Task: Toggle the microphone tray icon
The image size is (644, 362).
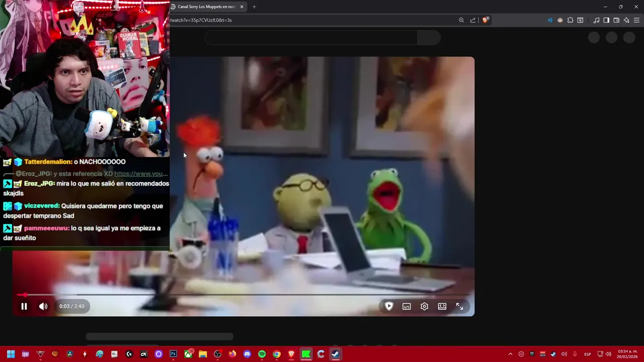Action: [575, 354]
